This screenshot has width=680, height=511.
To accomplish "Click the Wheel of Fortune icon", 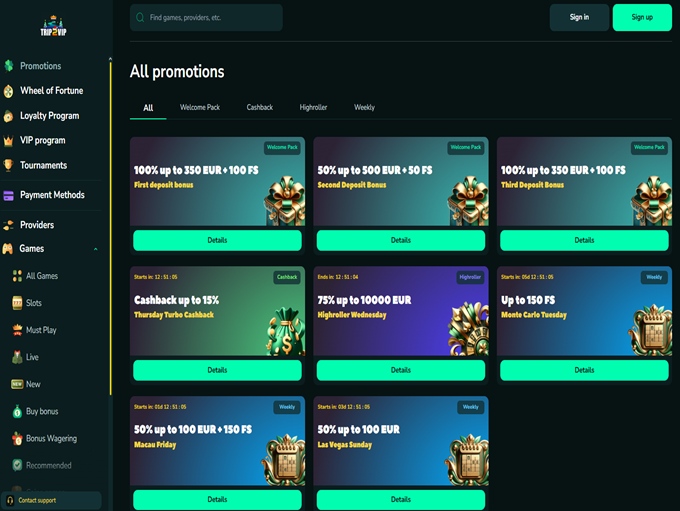I will tap(8, 91).
